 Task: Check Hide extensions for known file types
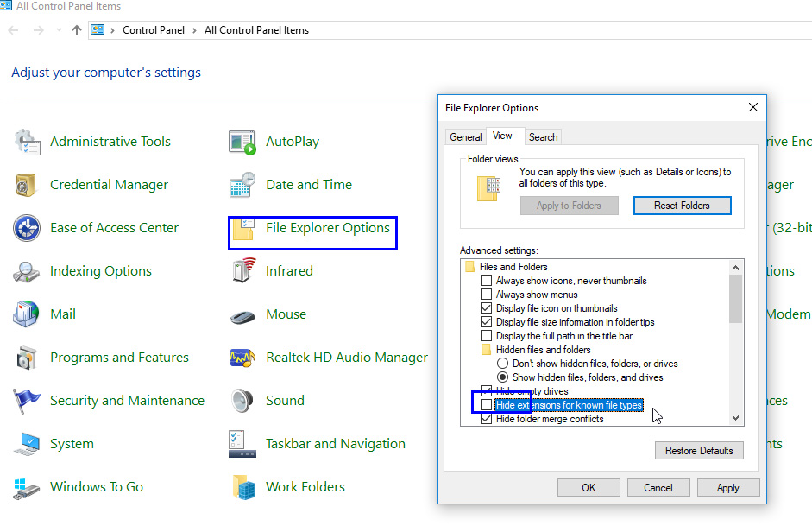tap(487, 405)
